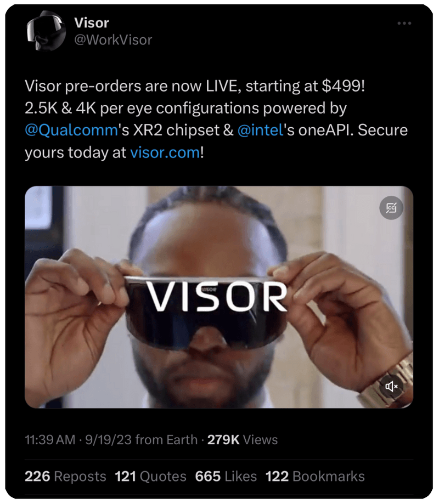Image resolution: width=439 pixels, height=504 pixels.
Task: View the 121 Quotes list
Action: tap(150, 477)
